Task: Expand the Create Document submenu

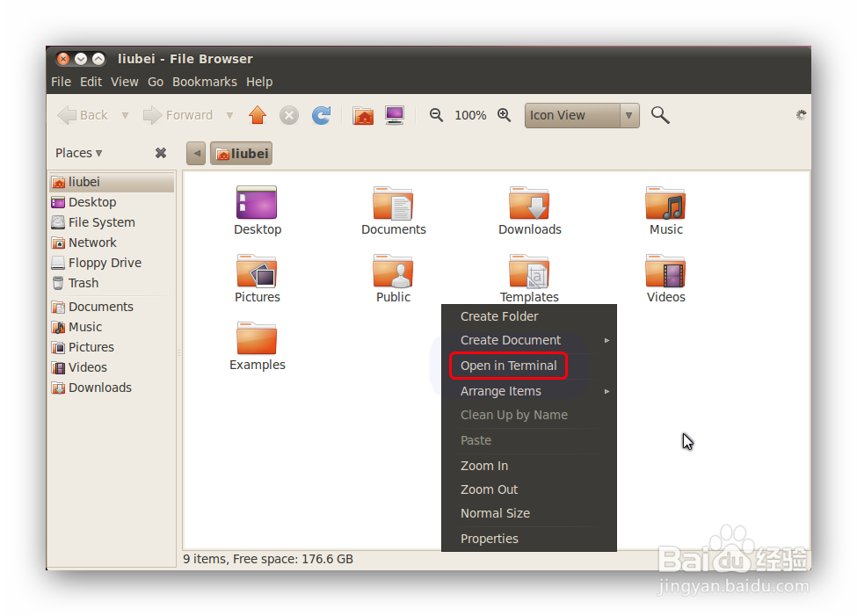Action: 529,340
